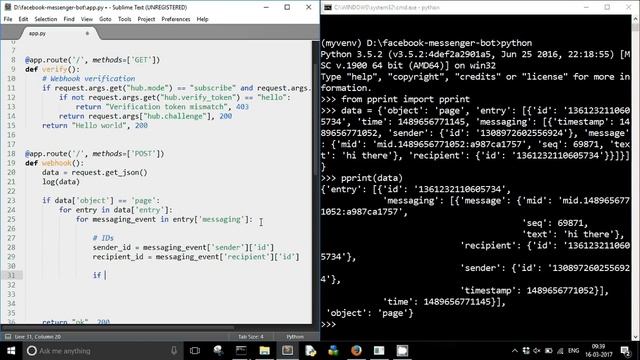Click the Sublime Text horizontal scrollbar
Viewport: 640px width, 360px height.
(x=118, y=327)
